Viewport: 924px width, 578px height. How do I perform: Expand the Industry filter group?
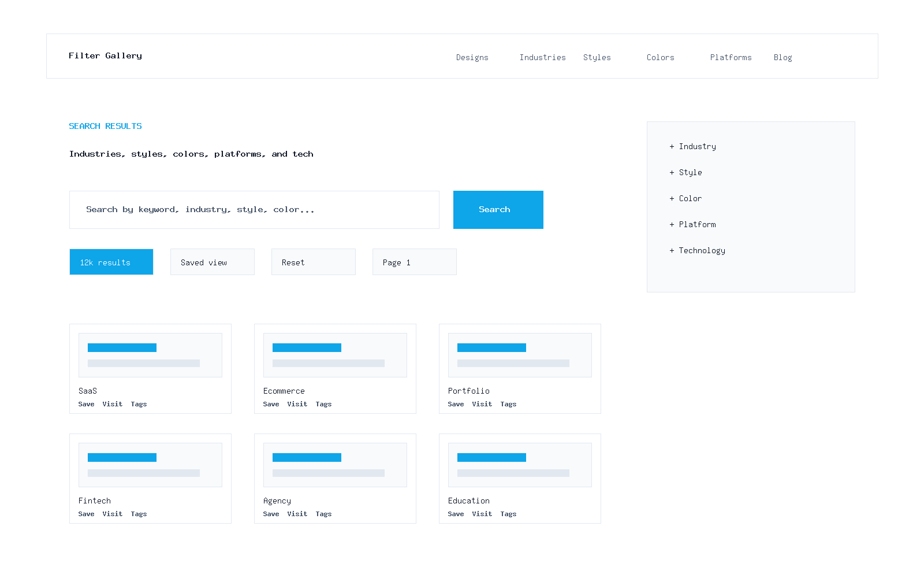693,146
